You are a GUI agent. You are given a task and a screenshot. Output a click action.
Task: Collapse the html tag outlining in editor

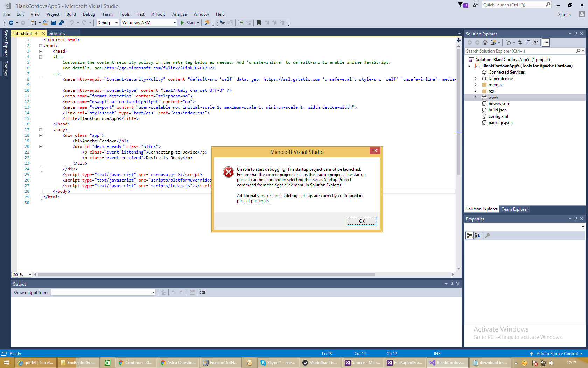tap(41, 46)
